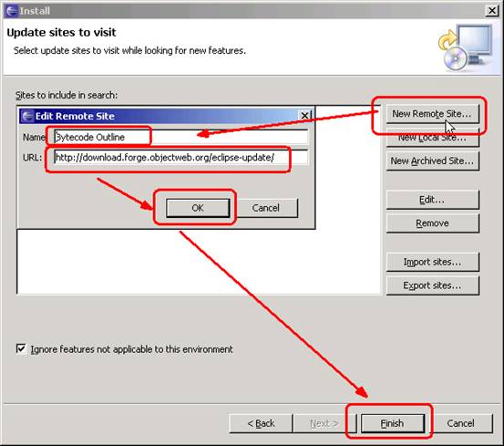This screenshot has height=446, width=504.
Task: Click the URL input field
Action: [181, 158]
